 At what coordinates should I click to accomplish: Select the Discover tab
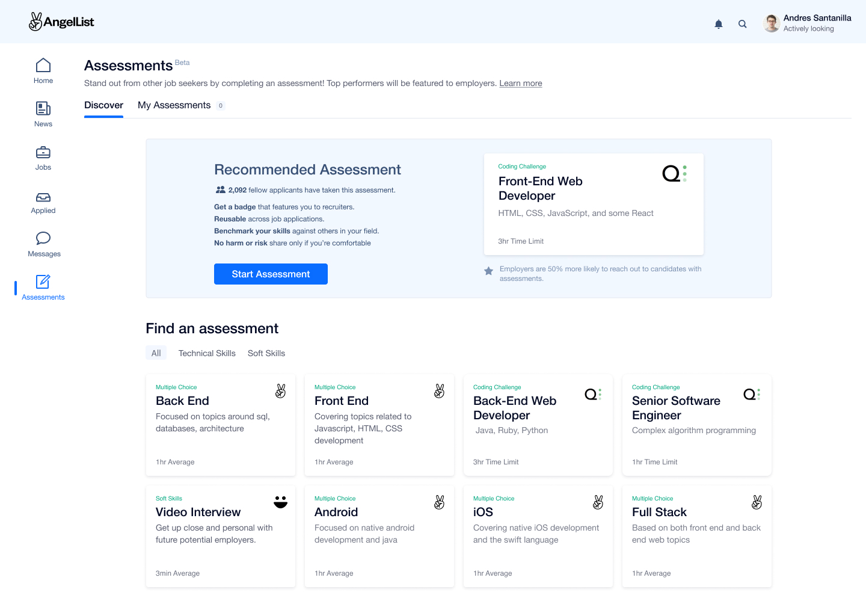103,105
